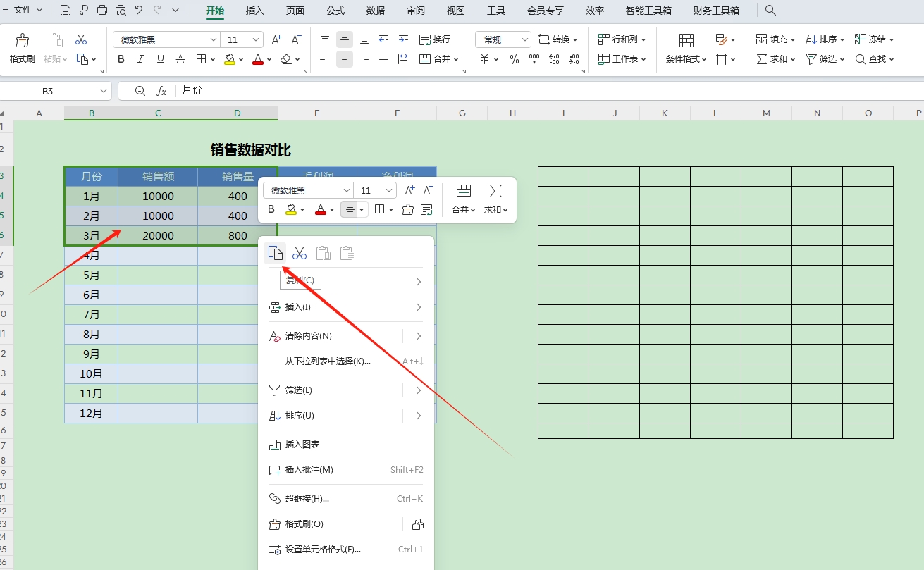The width and height of the screenshot is (924, 570).
Task: Open the 文件 menu
Action: point(23,10)
